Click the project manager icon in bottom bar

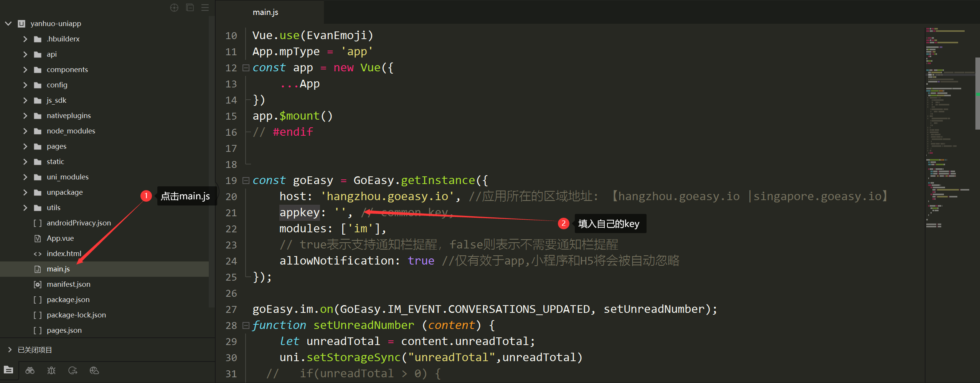coord(8,370)
